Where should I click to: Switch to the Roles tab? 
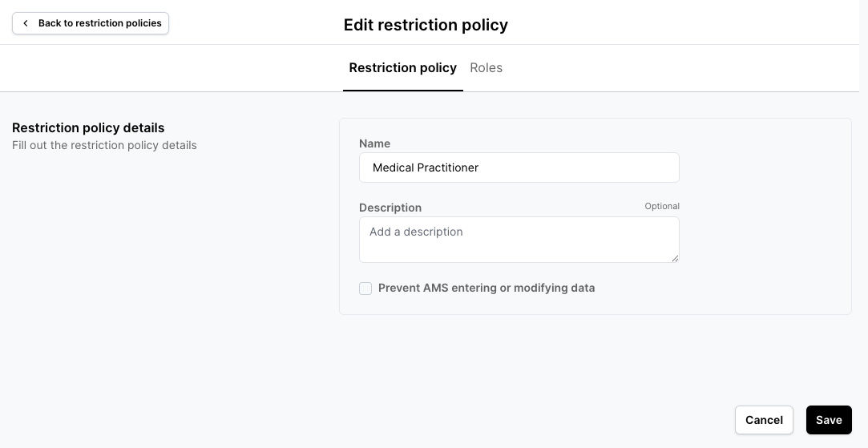[486, 67]
